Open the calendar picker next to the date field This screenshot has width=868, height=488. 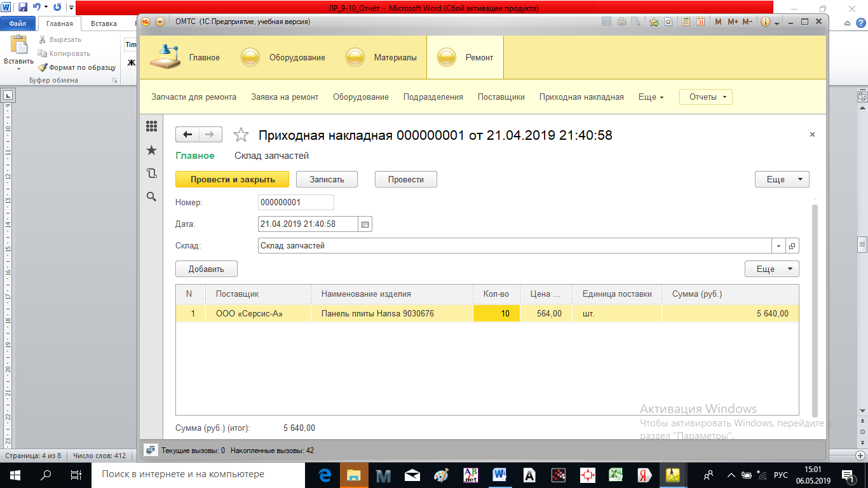[x=365, y=224]
